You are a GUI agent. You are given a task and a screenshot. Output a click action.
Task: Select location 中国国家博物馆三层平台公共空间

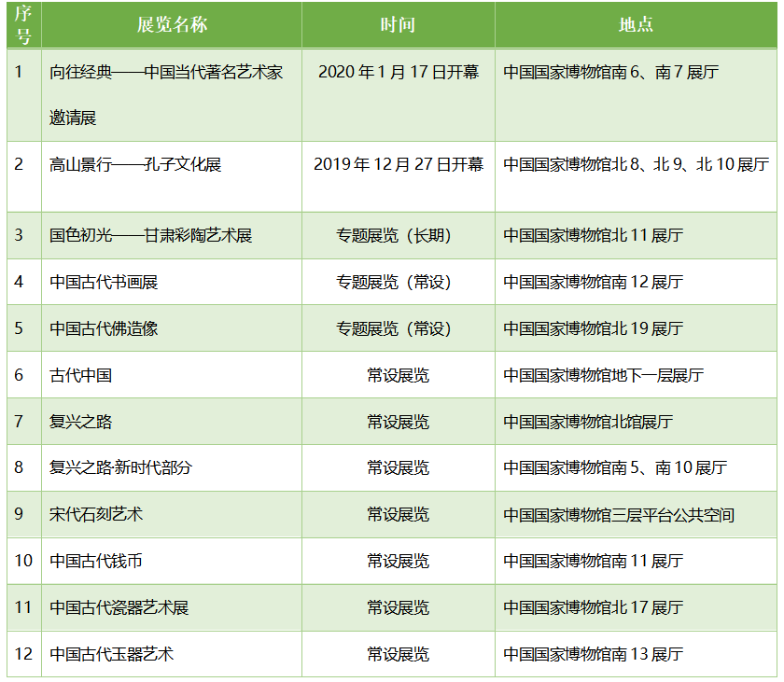619,515
